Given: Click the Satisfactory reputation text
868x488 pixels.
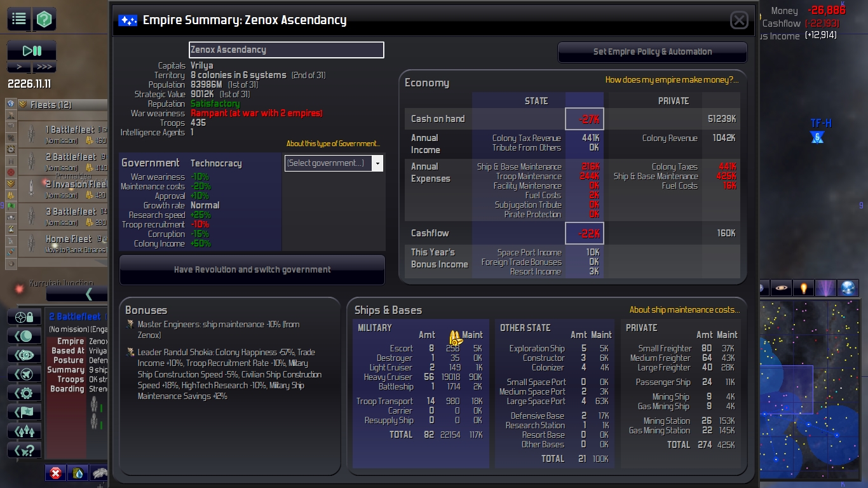Looking at the screenshot, I should [215, 104].
